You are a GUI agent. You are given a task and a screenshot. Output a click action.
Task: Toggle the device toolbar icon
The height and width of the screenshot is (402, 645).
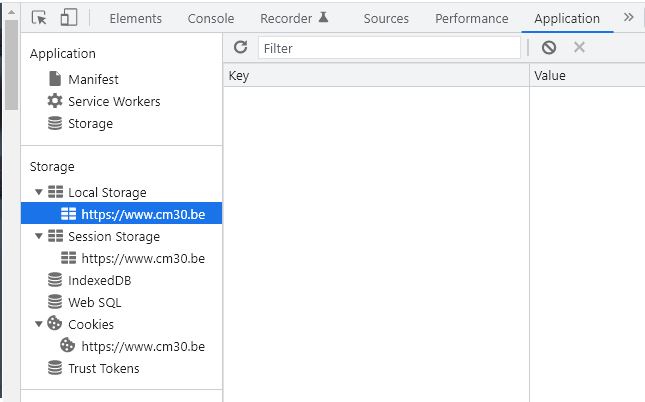[69, 18]
